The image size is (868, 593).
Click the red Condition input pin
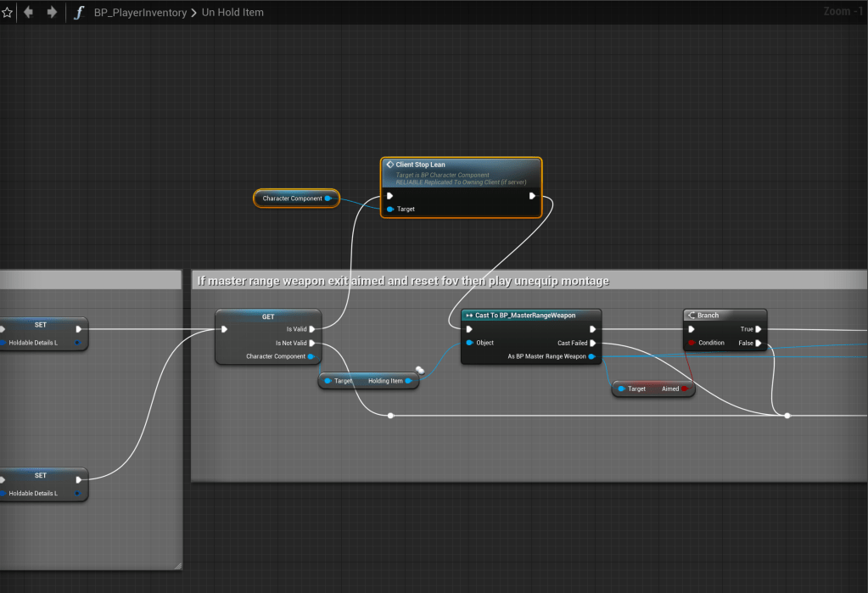pyautogui.click(x=692, y=343)
